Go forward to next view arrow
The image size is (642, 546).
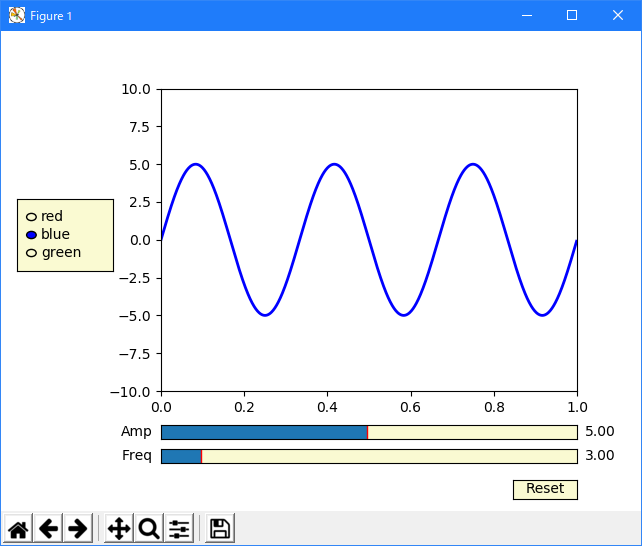(x=78, y=528)
